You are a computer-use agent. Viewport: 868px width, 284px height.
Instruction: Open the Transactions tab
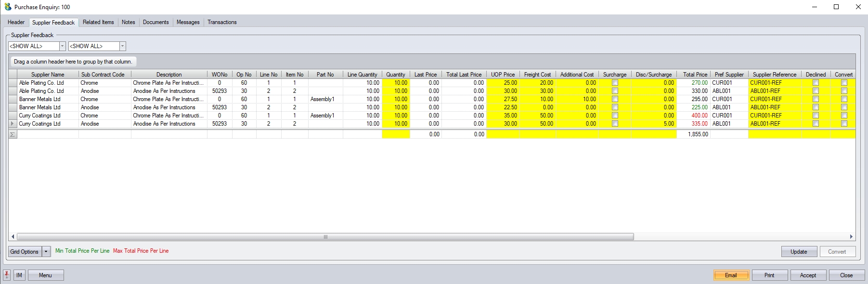tap(222, 22)
